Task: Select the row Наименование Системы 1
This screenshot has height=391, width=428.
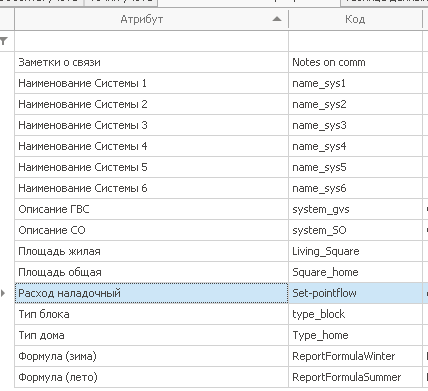Action: pyautogui.click(x=151, y=83)
